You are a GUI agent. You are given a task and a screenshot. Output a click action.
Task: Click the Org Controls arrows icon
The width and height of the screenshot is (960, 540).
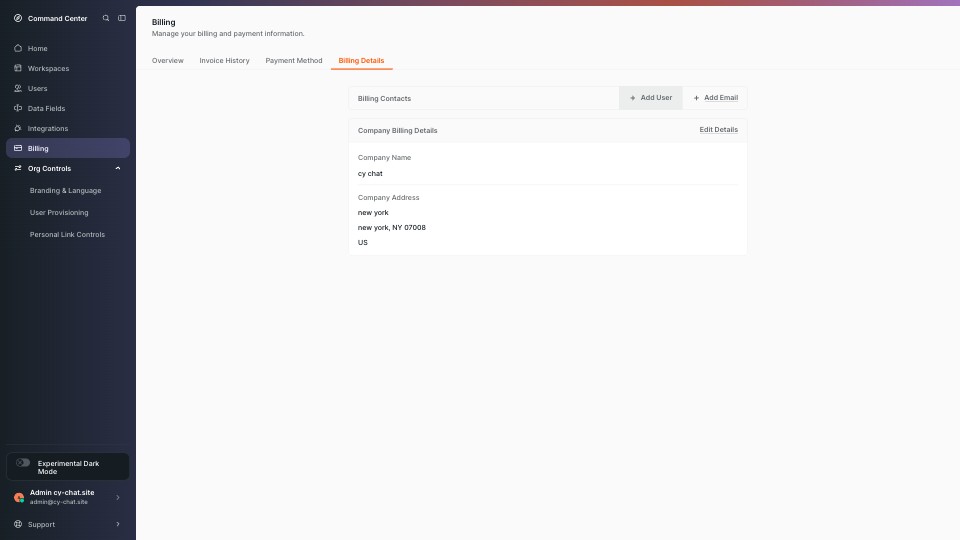(x=18, y=168)
